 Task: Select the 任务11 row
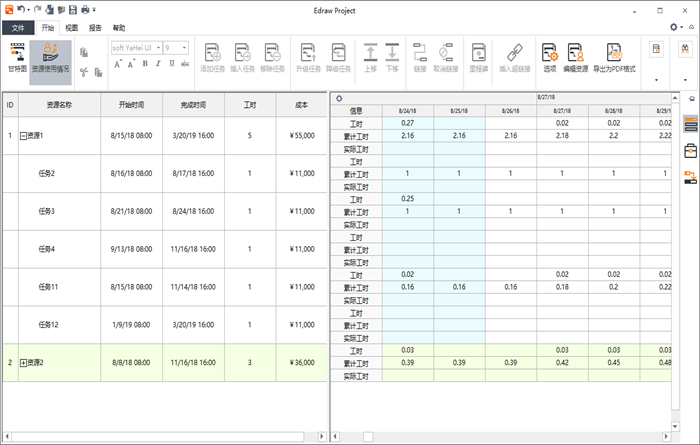pos(165,287)
